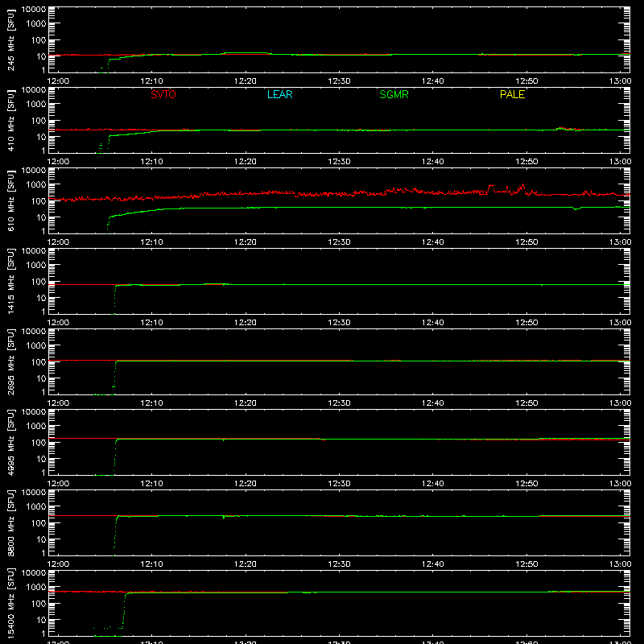
Task: Click the 1000 y-axis value of the 4995 MHz plot
Action: (36, 427)
